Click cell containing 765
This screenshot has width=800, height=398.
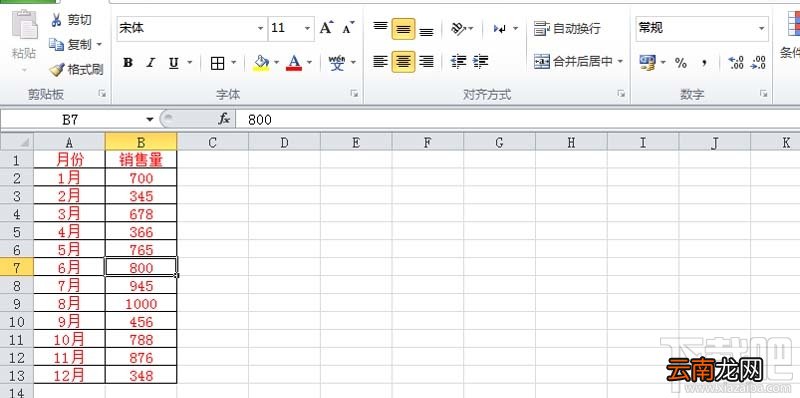[x=141, y=250]
